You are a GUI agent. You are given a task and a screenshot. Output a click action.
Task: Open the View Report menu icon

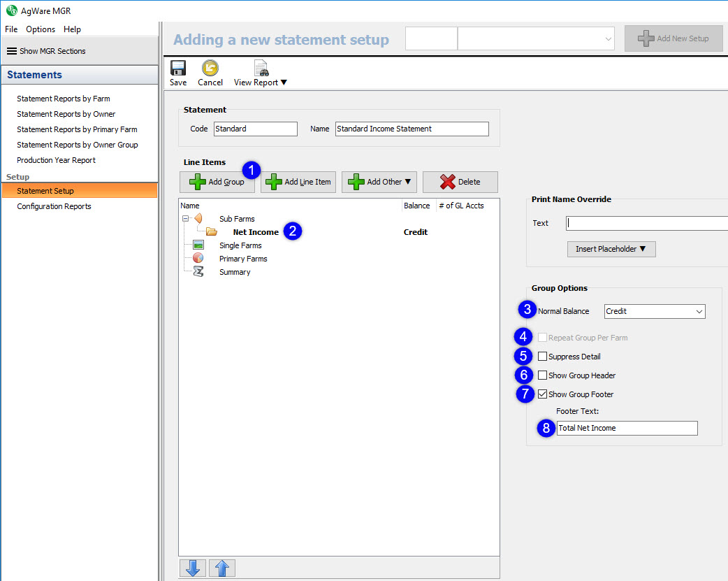[x=261, y=69]
